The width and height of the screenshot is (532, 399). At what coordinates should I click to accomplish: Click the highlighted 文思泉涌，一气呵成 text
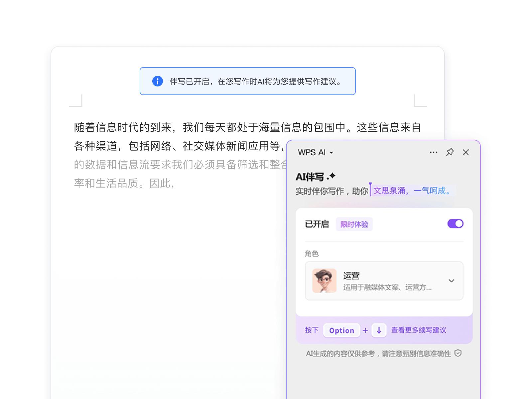click(x=412, y=191)
